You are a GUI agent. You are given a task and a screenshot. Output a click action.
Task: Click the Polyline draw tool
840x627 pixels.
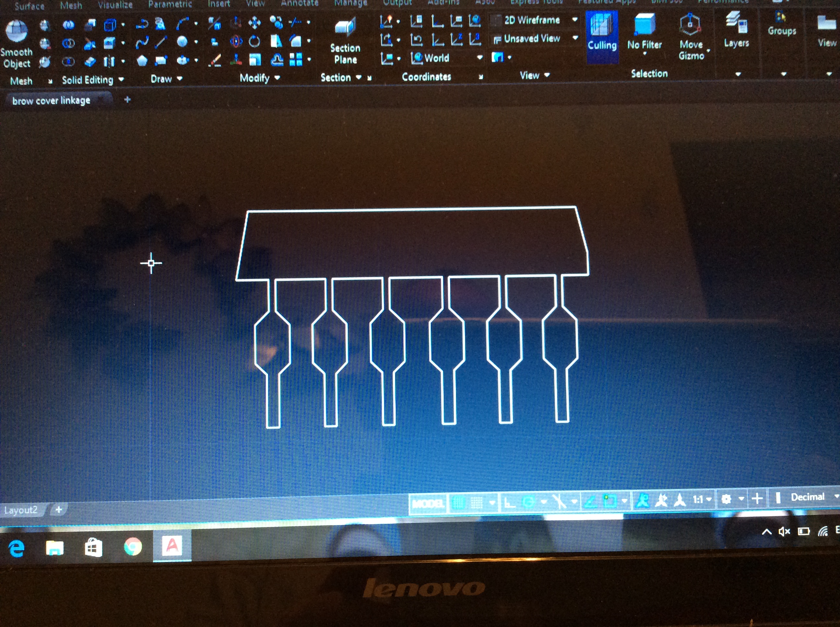coord(142,25)
